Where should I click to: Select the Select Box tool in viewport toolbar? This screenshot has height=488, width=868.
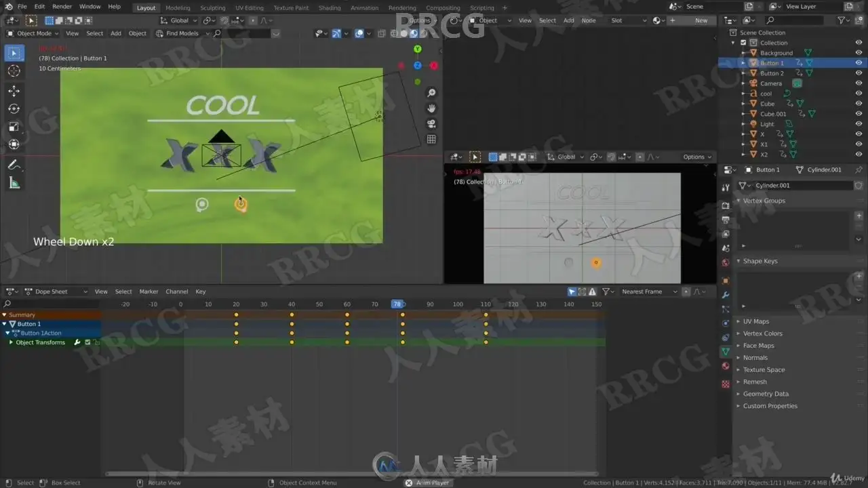14,53
